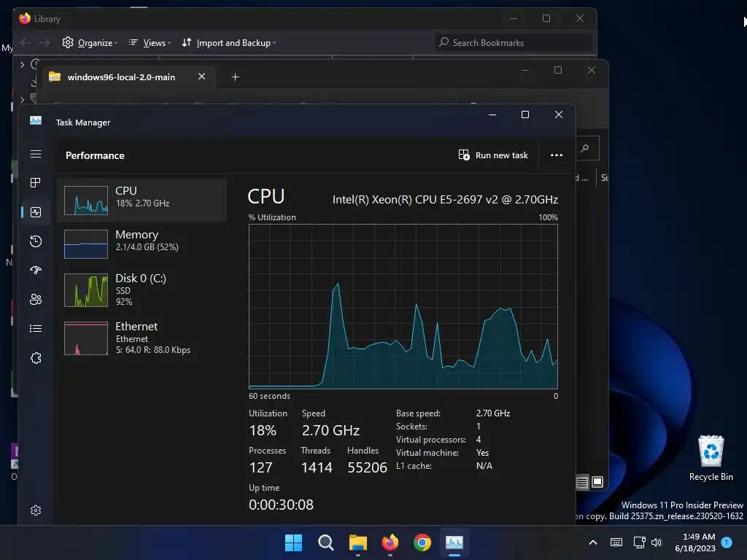Select the Memory performance item

(142, 244)
